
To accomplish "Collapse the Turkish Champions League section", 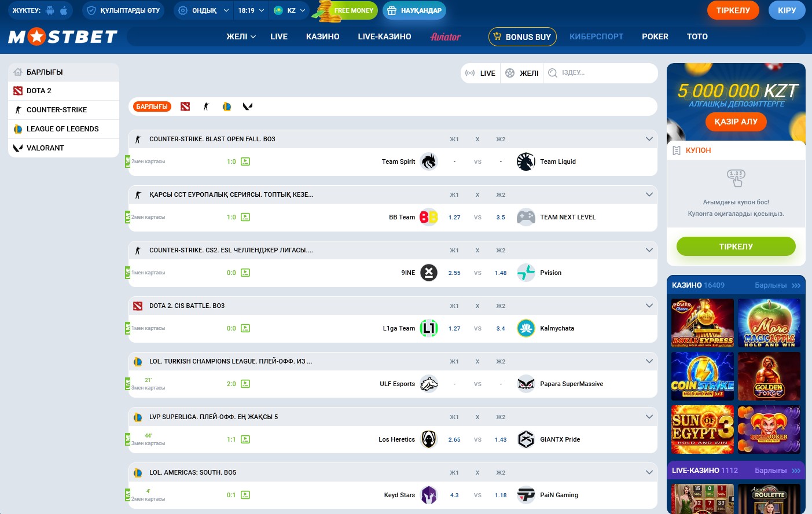I will tap(649, 361).
